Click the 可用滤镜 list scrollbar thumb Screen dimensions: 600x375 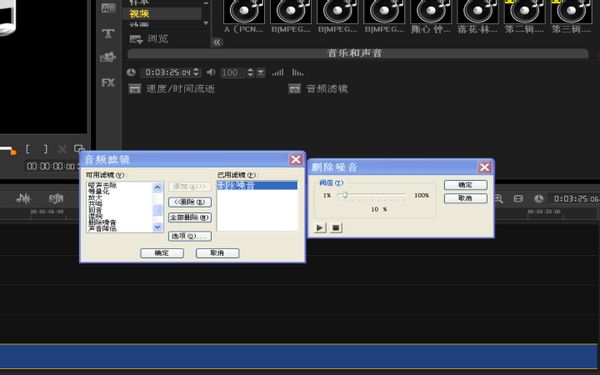pos(158,210)
